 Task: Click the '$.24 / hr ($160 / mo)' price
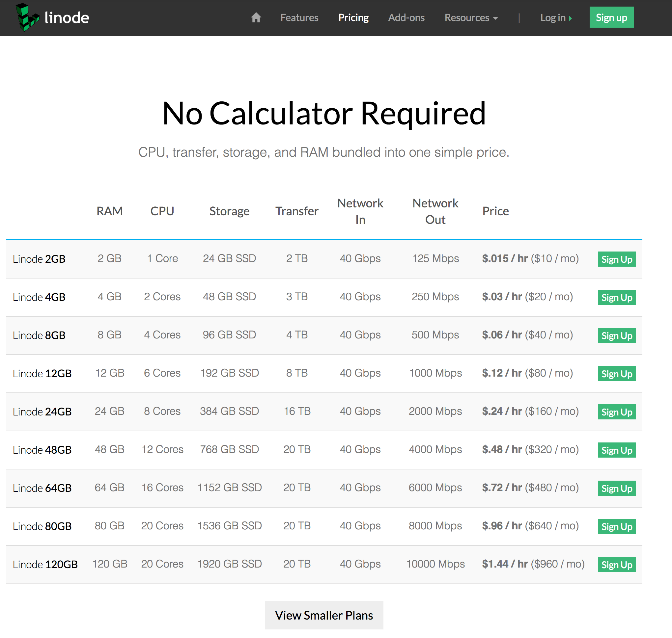tap(530, 411)
